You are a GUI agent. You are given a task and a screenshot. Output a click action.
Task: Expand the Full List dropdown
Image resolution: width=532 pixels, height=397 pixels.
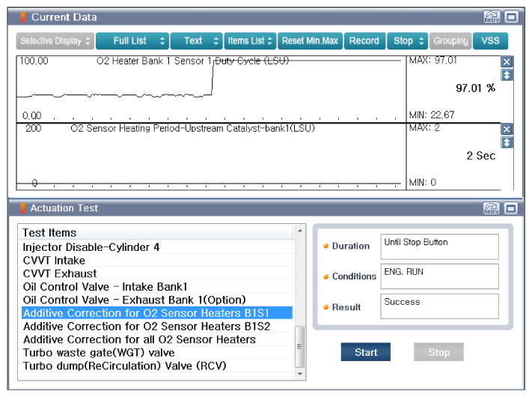pyautogui.click(x=131, y=41)
